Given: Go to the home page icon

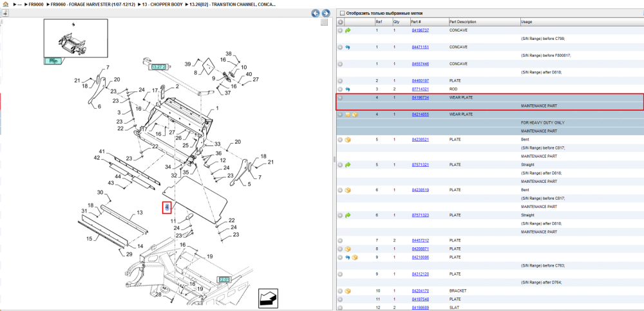Looking at the screenshot, I should [5, 4].
